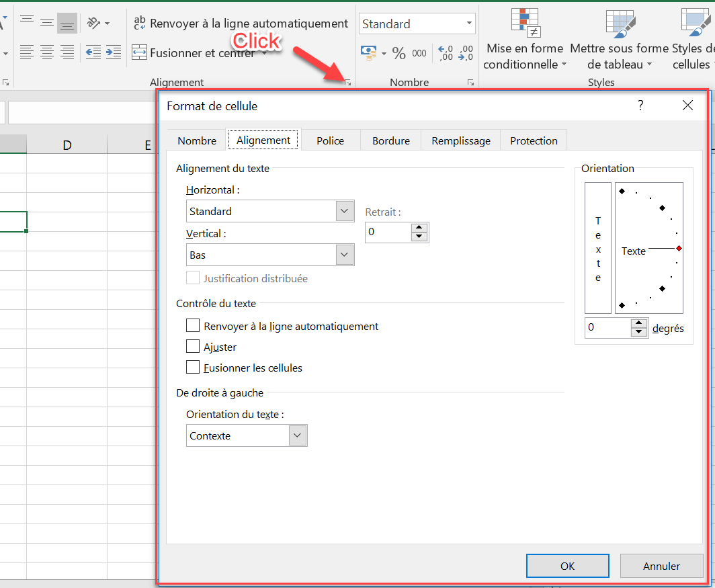Click Annuler button
715x588 pixels.
point(661,566)
